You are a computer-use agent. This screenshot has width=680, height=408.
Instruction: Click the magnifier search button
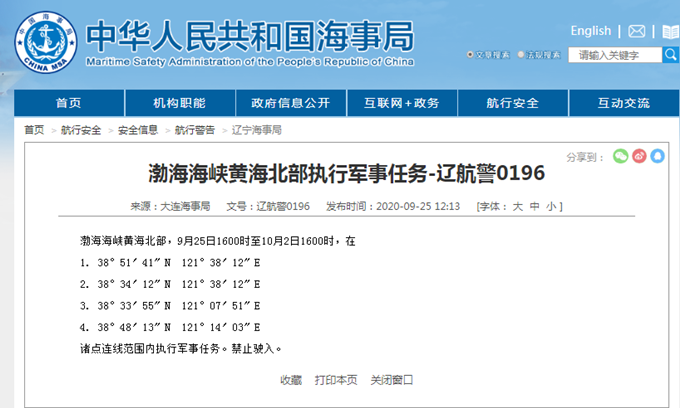tap(671, 55)
